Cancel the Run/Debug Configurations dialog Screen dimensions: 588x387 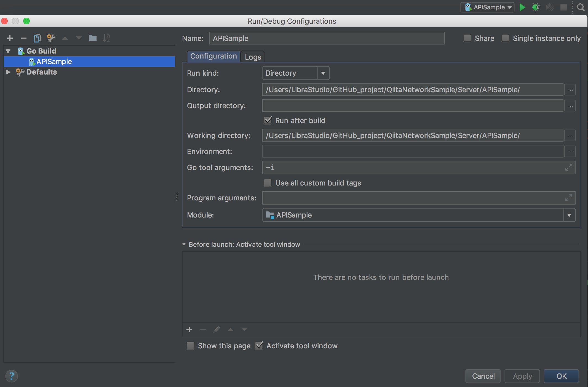[x=483, y=376]
